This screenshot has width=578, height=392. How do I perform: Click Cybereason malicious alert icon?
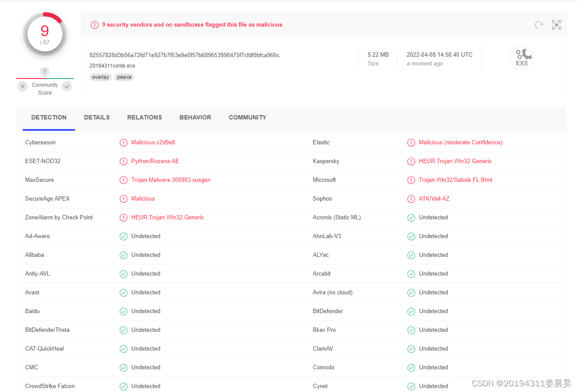coord(124,143)
